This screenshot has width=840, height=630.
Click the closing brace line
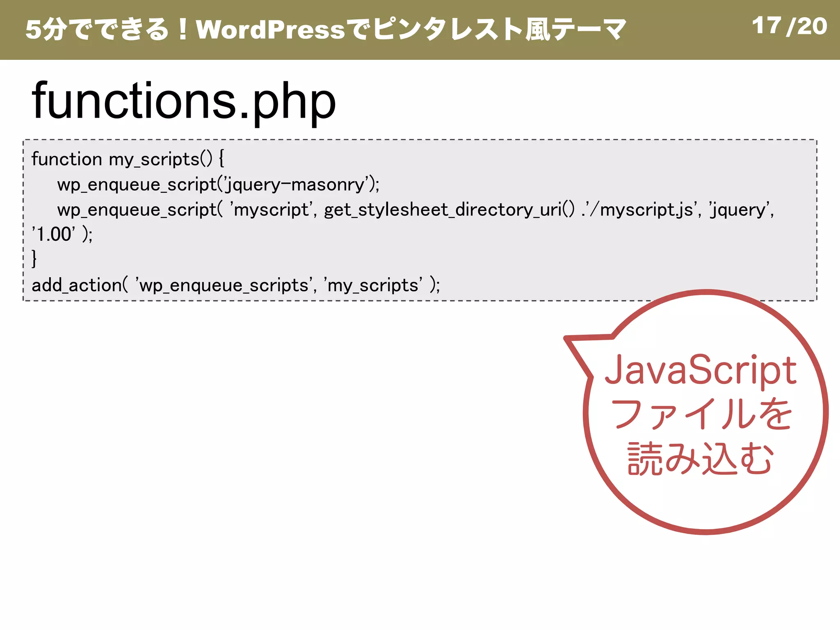pos(34,259)
